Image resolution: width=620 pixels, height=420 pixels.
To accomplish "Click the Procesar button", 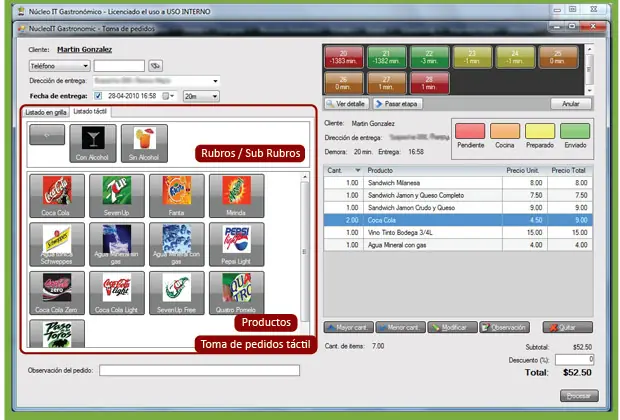I will click(579, 395).
